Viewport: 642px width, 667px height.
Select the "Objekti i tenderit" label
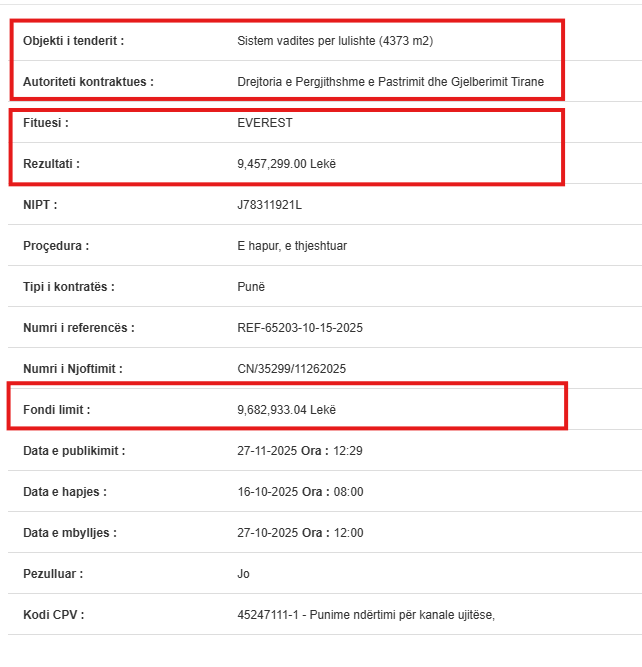pyautogui.click(x=73, y=41)
